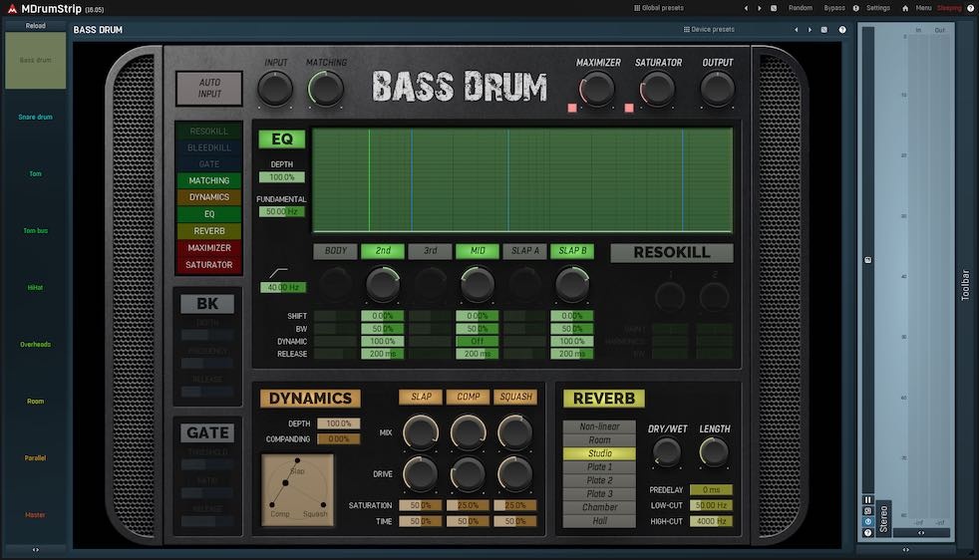
Task: Toggle the RESOKILL section header
Action: [x=672, y=252]
